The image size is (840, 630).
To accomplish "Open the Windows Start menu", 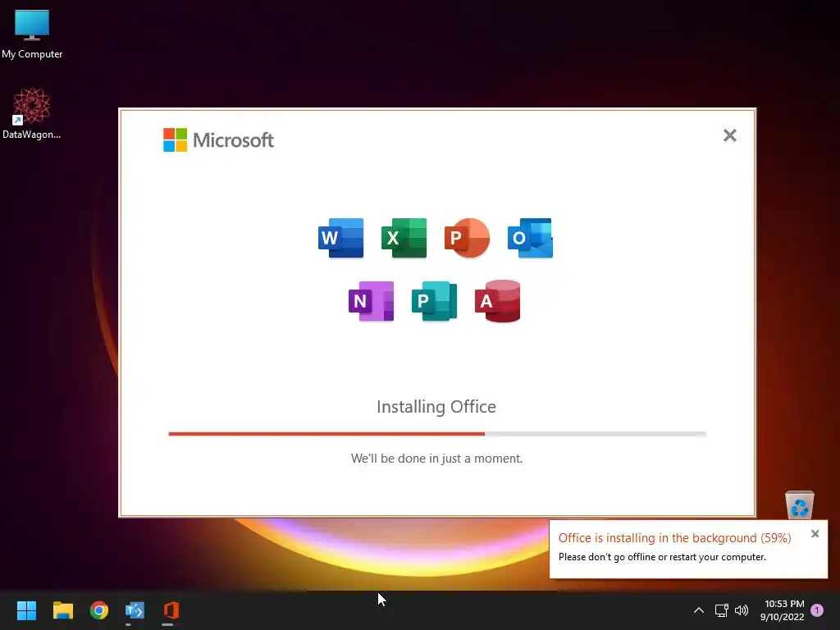I will pos(26,610).
